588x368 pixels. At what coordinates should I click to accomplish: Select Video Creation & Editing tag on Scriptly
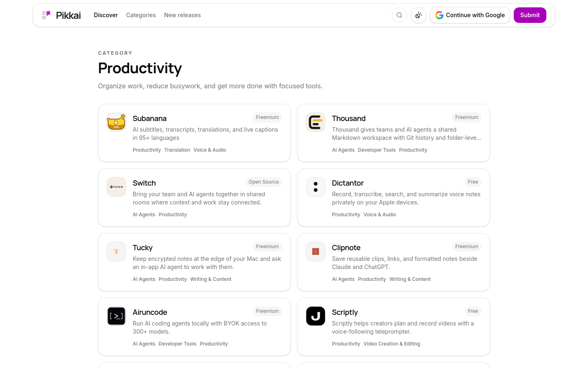392,344
